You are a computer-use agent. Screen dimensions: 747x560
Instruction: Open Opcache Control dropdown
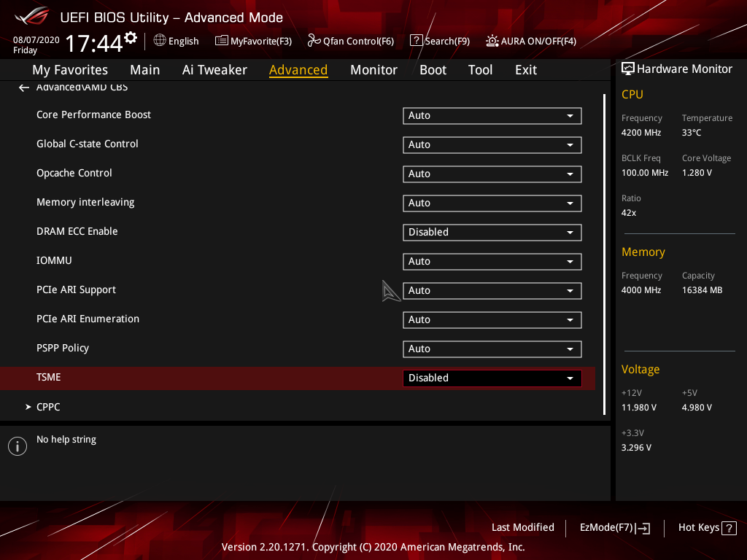click(x=492, y=174)
